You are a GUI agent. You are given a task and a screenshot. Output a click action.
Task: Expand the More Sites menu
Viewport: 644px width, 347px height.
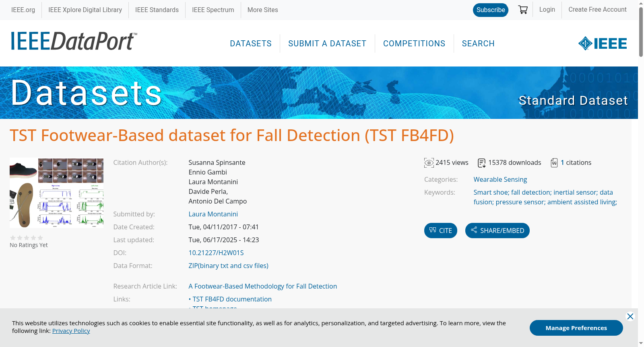(263, 10)
